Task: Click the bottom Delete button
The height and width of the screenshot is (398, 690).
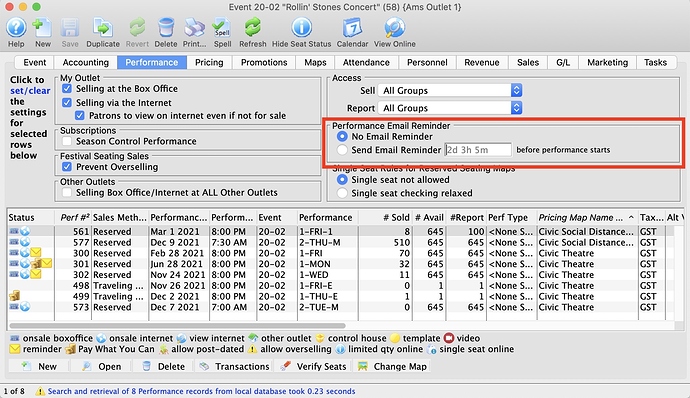Action: point(163,366)
